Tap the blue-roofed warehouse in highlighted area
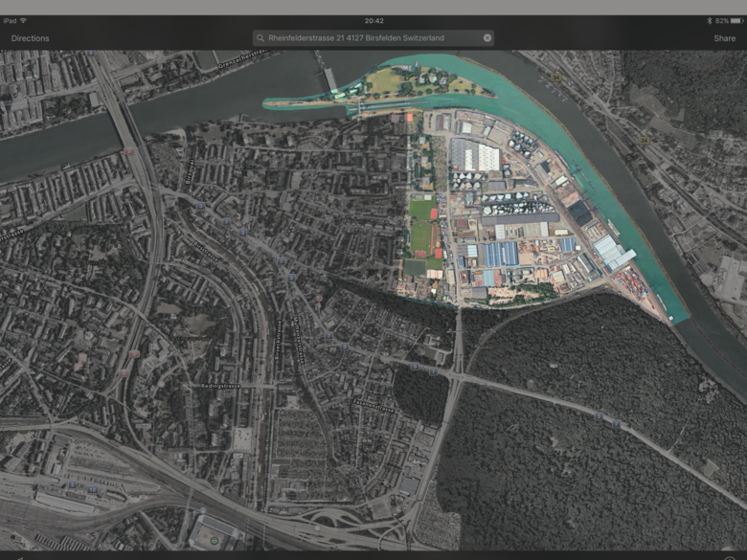 [x=502, y=254]
